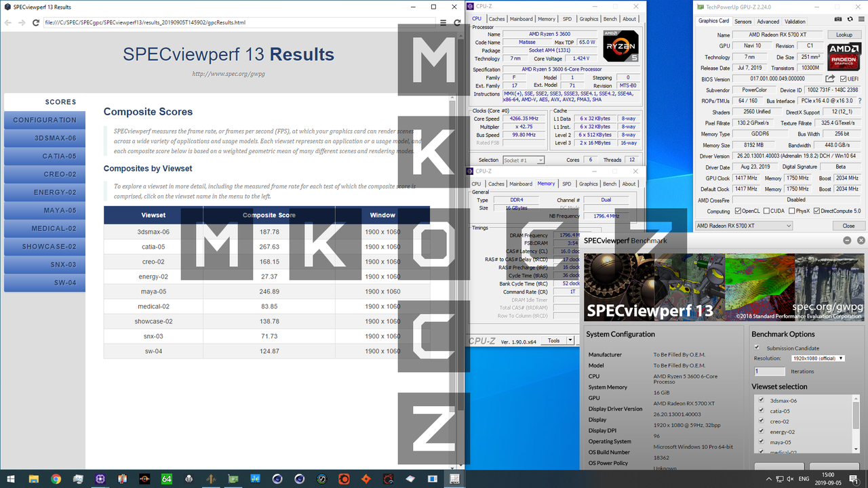Uncheck the energy-02 viewset checkbox
The width and height of the screenshot is (868, 488).
click(x=761, y=430)
